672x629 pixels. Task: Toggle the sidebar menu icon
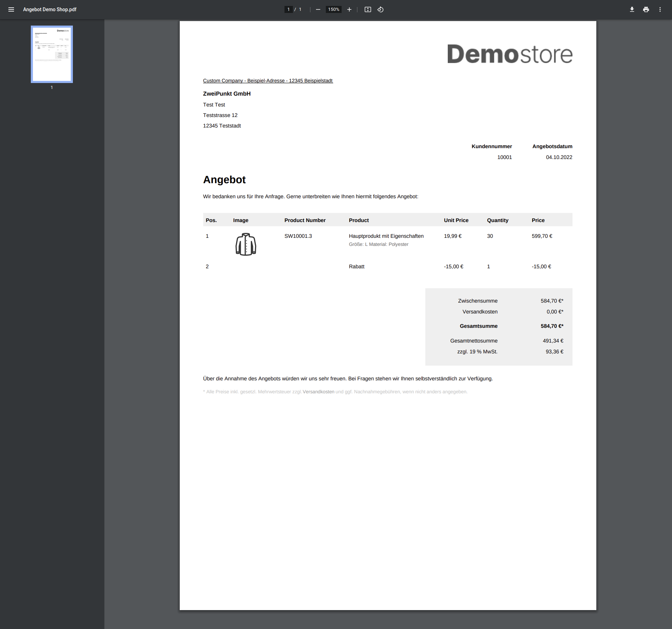[x=11, y=9]
